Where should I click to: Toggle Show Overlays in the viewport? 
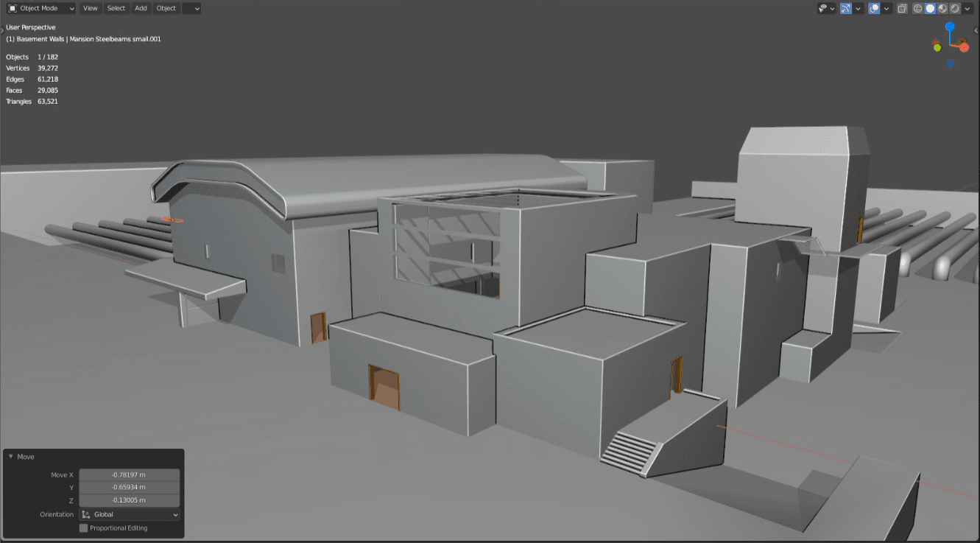(x=873, y=8)
